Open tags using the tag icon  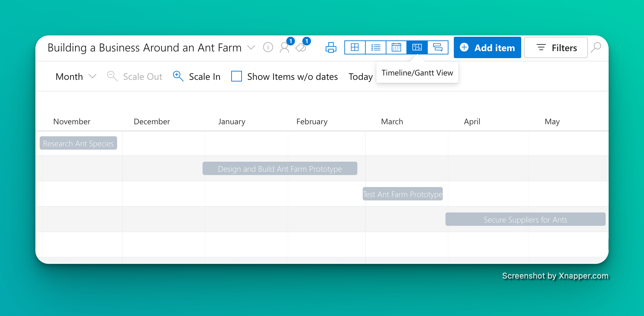coord(301,48)
